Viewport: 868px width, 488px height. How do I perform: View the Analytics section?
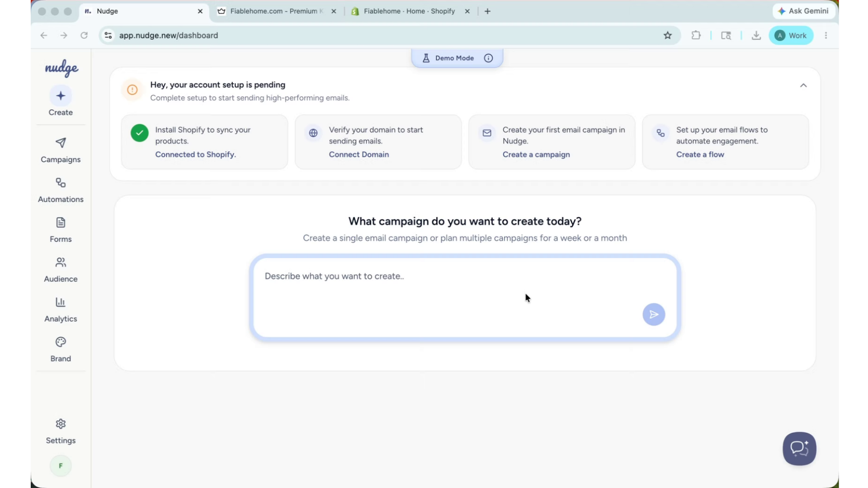tap(61, 309)
